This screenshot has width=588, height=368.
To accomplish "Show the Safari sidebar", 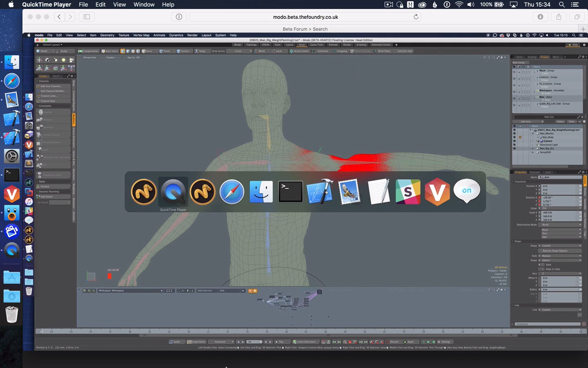I will tap(87, 17).
